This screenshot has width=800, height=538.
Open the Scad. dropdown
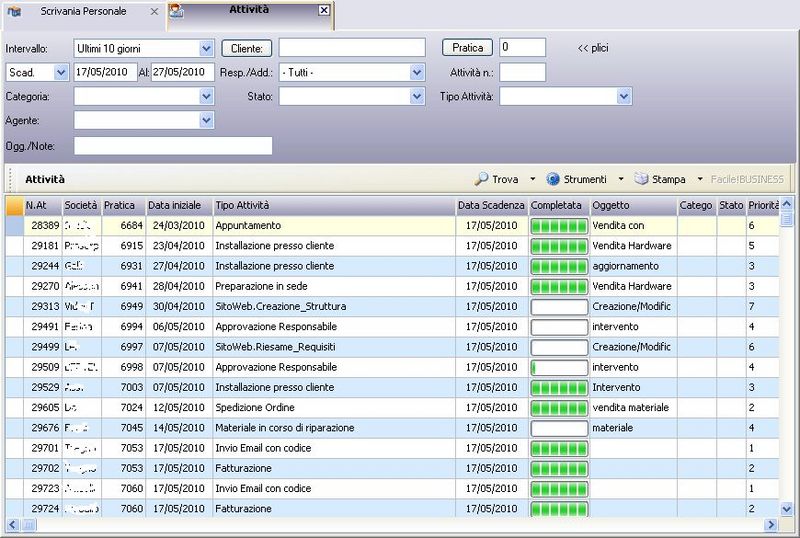(x=61, y=72)
